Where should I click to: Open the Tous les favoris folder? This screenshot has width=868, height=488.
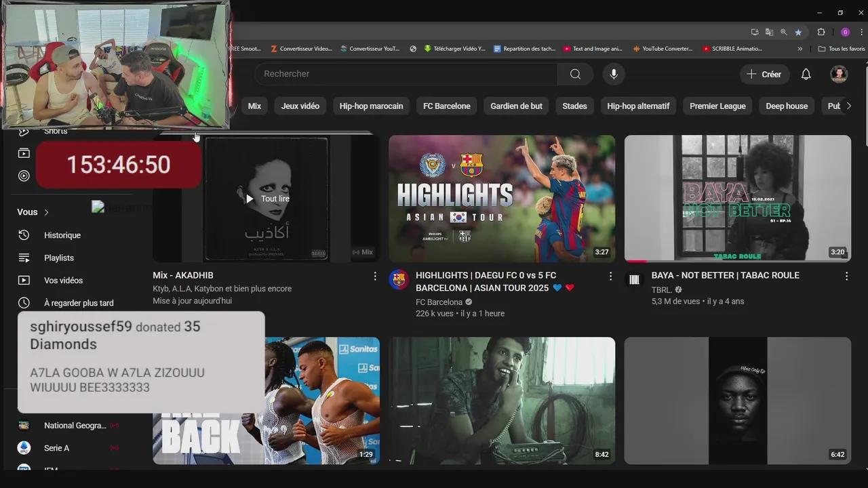(x=842, y=49)
